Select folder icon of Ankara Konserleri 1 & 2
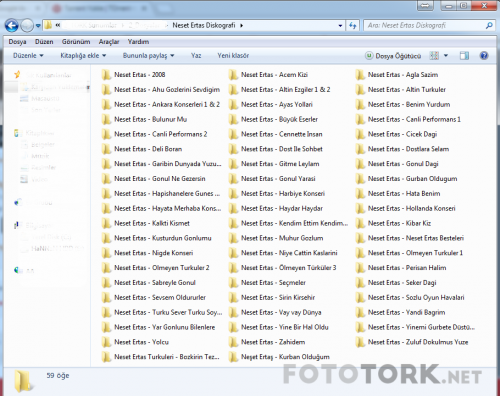The image size is (500, 396). (106, 104)
